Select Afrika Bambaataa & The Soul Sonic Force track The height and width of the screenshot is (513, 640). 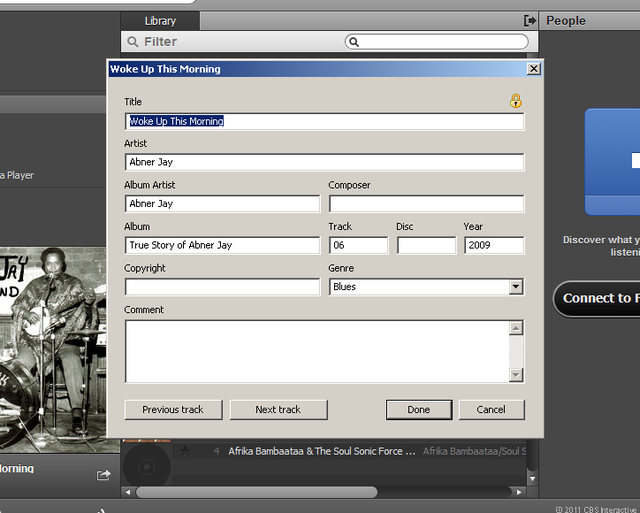pyautogui.click(x=322, y=451)
